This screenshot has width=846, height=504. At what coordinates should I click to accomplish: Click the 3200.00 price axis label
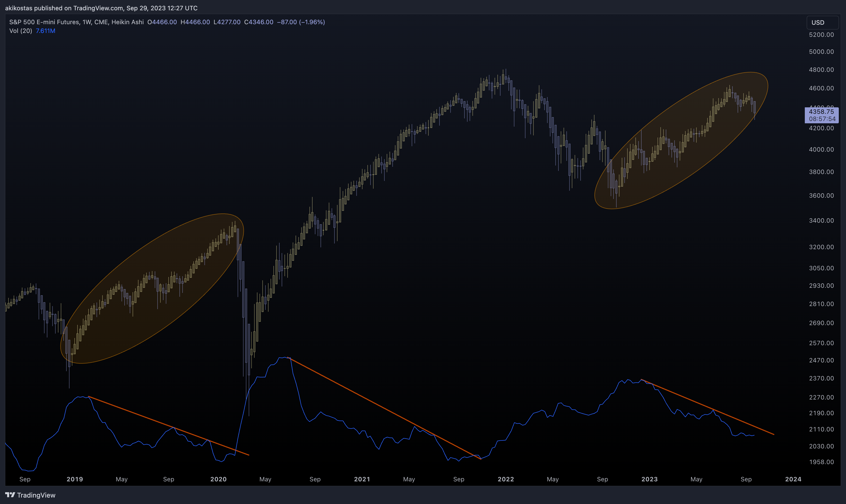coord(821,247)
